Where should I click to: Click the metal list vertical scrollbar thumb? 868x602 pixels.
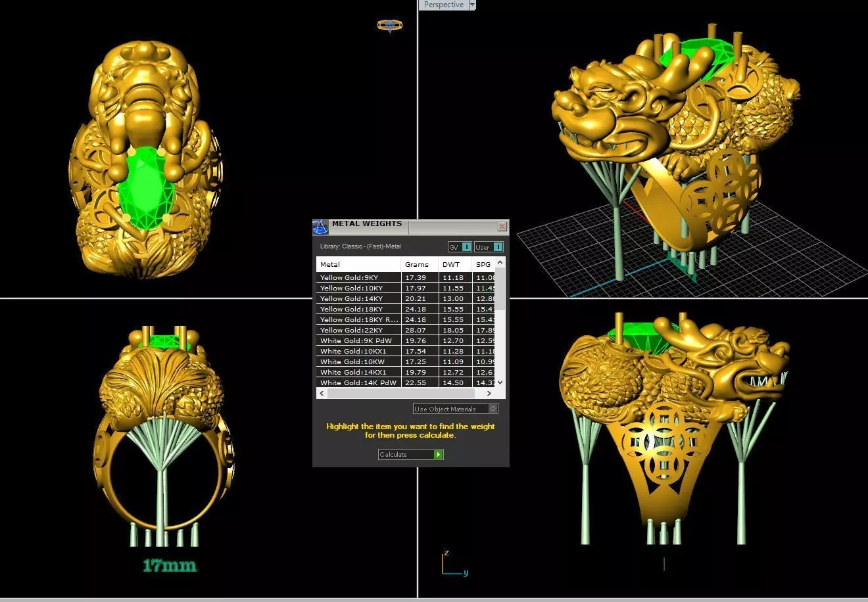(500, 289)
